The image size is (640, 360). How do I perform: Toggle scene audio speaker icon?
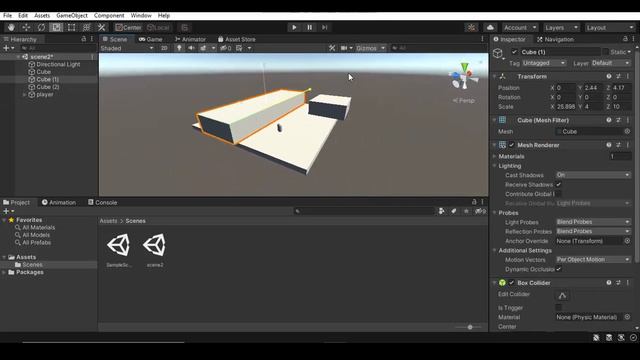191,48
